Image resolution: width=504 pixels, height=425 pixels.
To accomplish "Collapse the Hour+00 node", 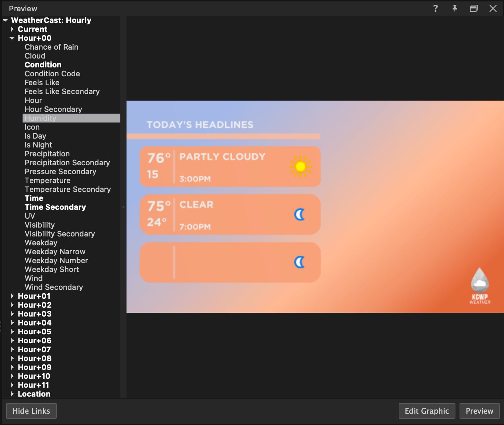I will coord(12,38).
